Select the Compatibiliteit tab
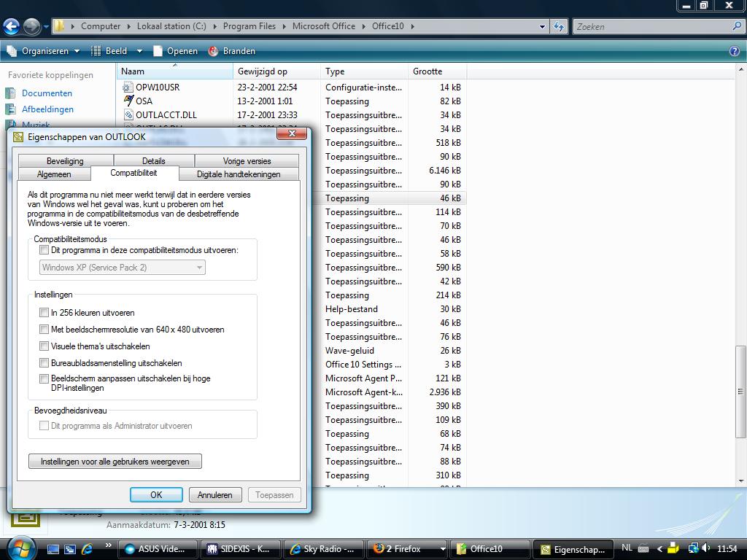This screenshot has width=747, height=560. [x=134, y=173]
